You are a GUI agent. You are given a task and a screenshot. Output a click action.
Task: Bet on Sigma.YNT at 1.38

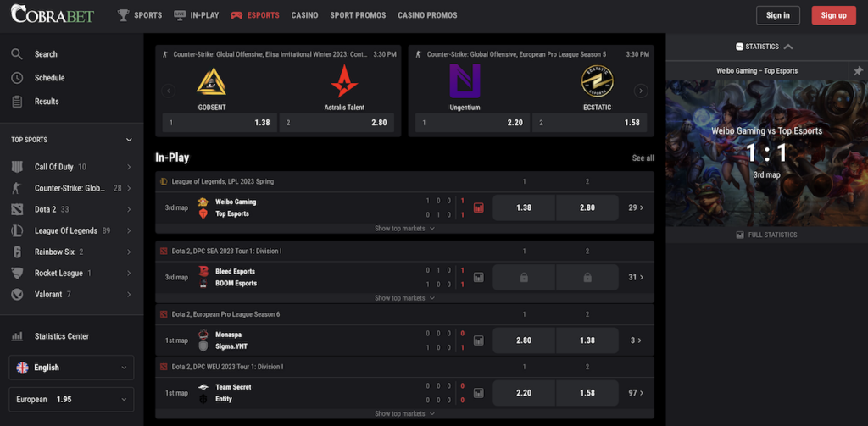(x=587, y=340)
